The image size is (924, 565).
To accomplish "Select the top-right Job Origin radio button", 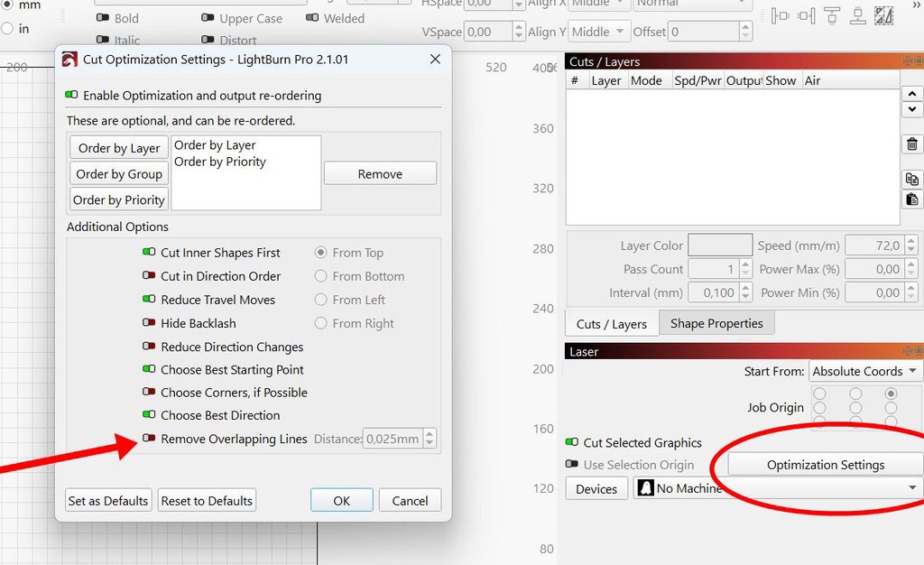I will (x=891, y=393).
